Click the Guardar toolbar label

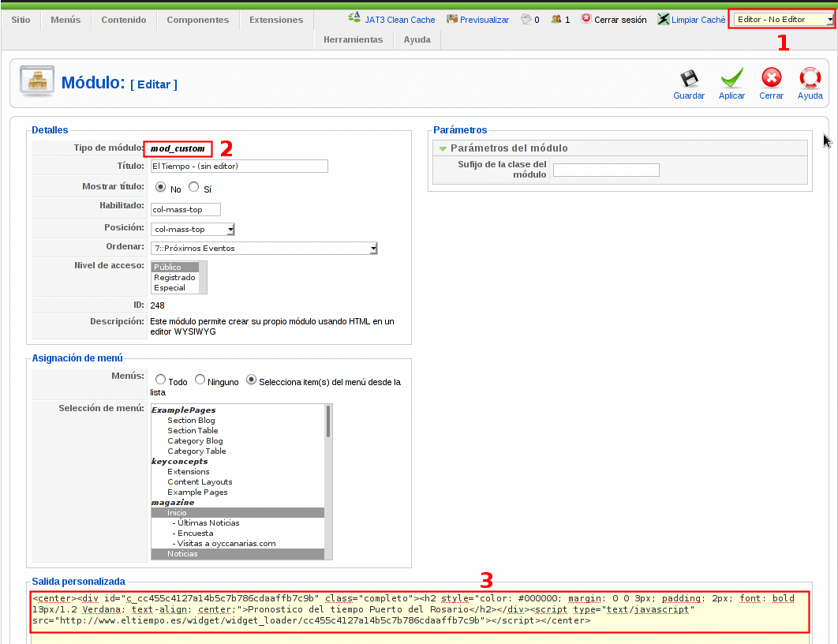click(689, 95)
